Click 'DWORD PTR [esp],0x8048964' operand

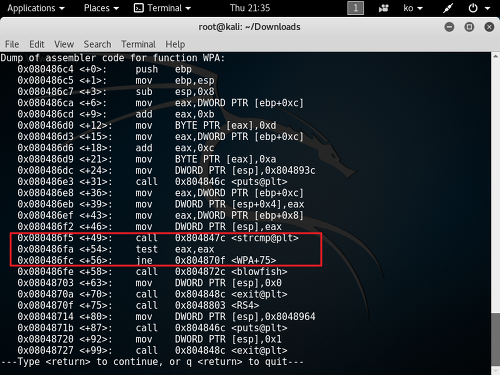point(245,317)
